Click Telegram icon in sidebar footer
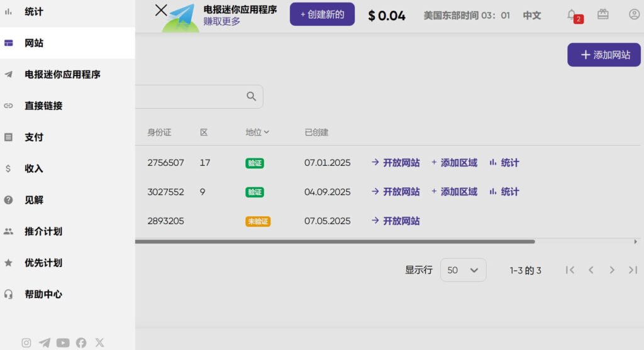Screen dimensions: 644x350 [x=45, y=342]
